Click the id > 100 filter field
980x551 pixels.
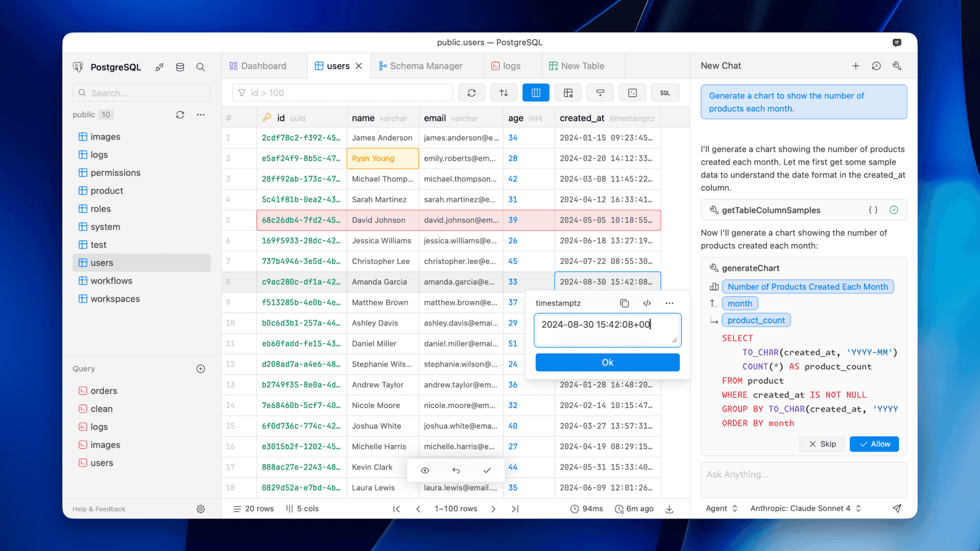(342, 93)
